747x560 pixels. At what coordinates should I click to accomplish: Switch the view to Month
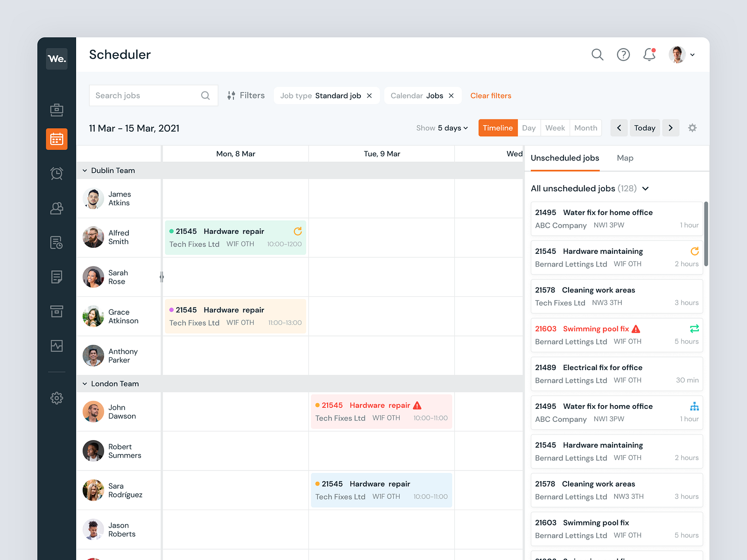[x=585, y=128]
